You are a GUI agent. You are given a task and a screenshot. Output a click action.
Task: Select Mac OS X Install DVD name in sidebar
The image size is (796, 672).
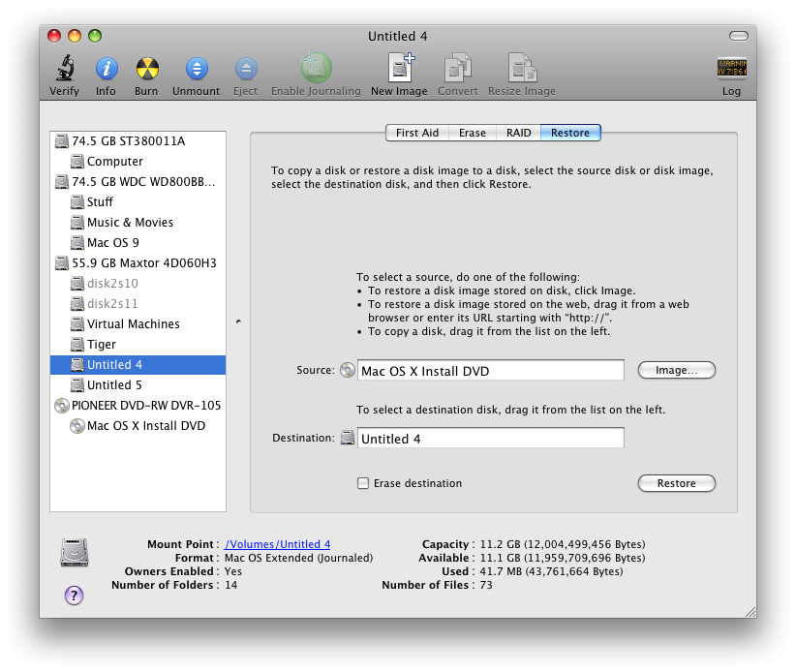pos(146,426)
